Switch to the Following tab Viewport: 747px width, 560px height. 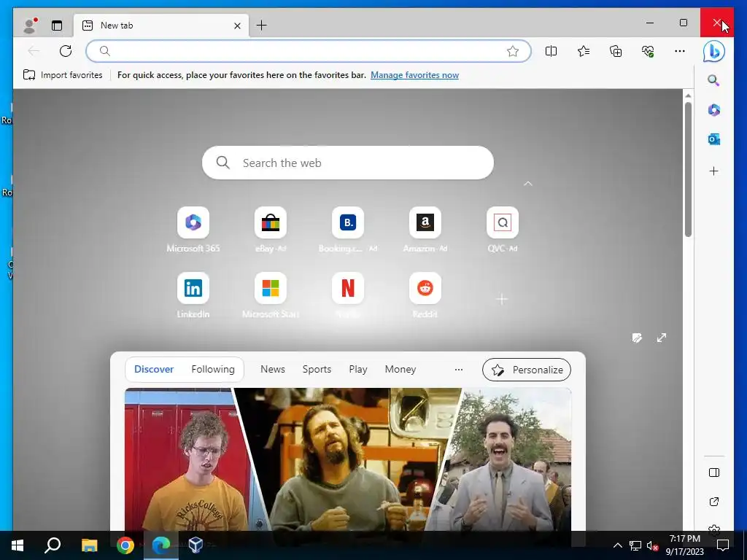(213, 369)
